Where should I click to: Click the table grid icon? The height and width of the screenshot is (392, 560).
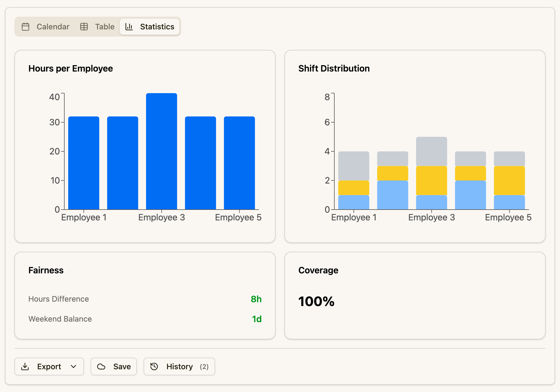coord(84,27)
